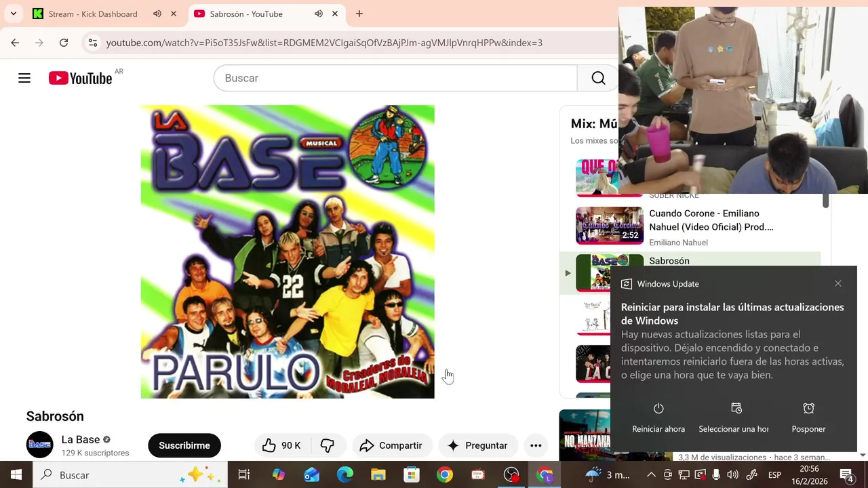Click the weather widget in taskbar
Image resolution: width=868 pixels, height=488 pixels.
point(608,474)
